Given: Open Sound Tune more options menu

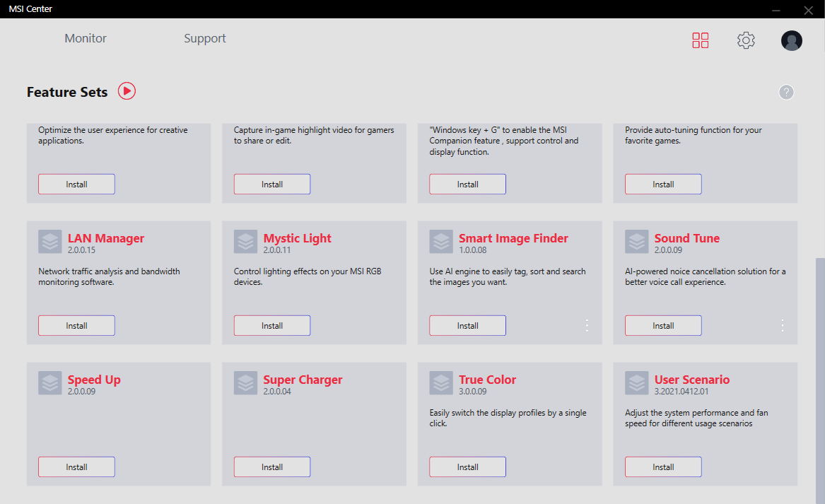Looking at the screenshot, I should (783, 325).
